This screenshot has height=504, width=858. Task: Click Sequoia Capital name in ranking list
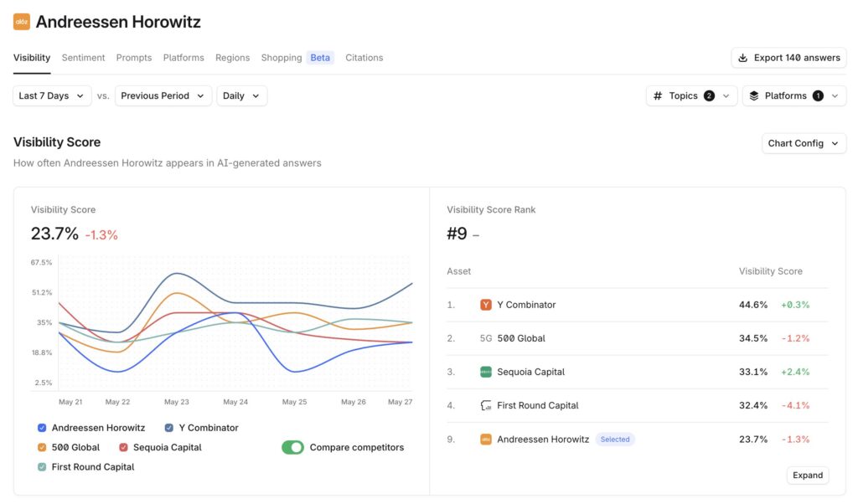530,372
